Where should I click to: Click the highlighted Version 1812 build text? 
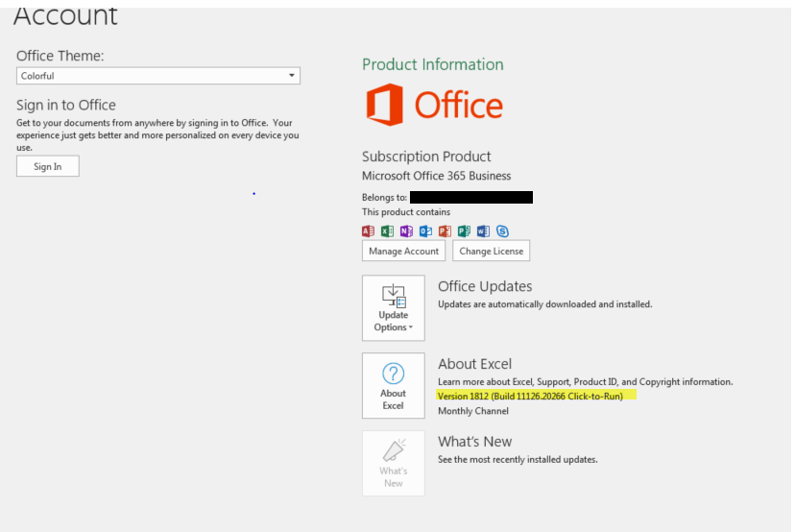point(530,396)
